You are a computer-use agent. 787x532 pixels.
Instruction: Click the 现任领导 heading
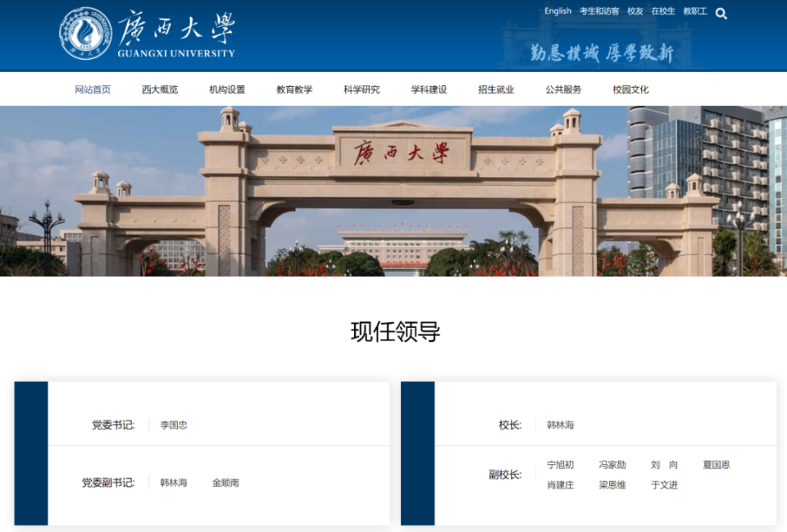point(395,332)
